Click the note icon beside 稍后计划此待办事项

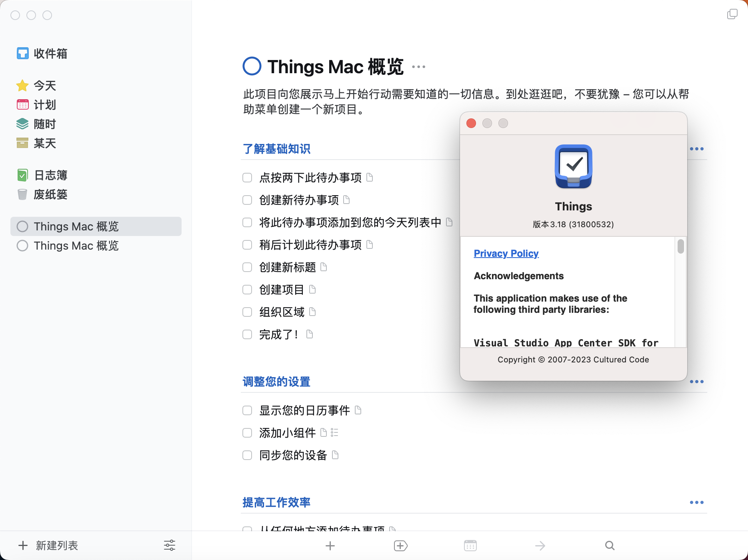click(x=370, y=244)
